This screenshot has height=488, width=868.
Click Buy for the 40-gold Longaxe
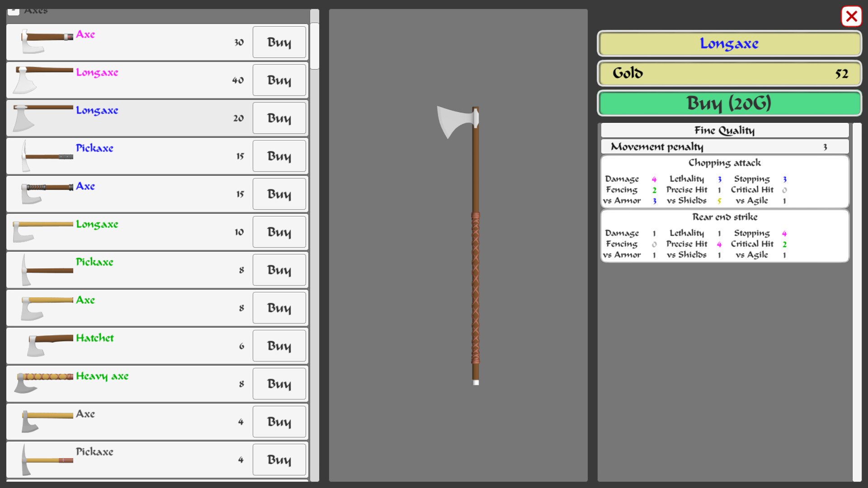pyautogui.click(x=279, y=80)
